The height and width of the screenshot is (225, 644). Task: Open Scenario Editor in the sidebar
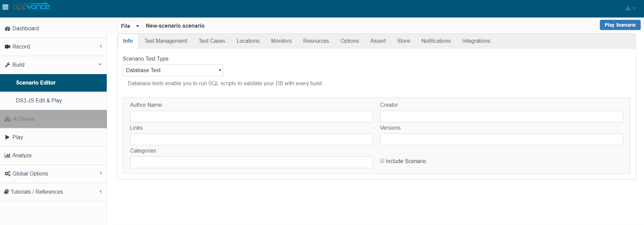click(x=53, y=83)
